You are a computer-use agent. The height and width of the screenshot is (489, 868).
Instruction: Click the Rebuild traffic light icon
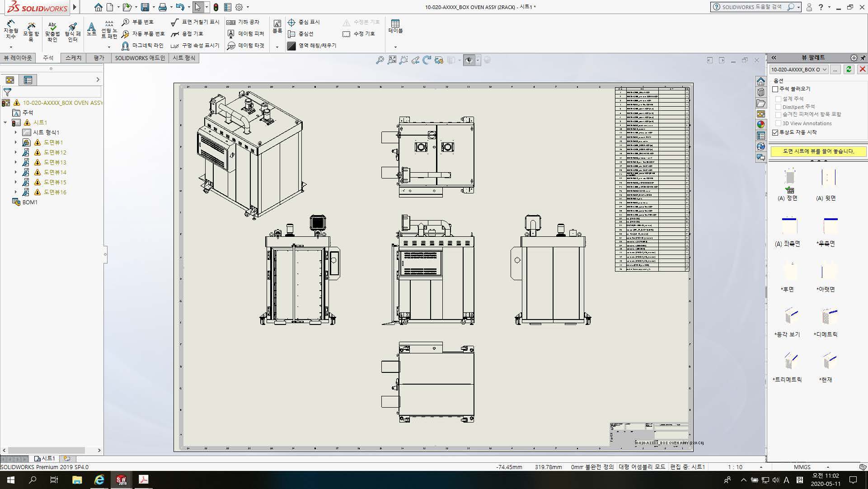tap(216, 7)
